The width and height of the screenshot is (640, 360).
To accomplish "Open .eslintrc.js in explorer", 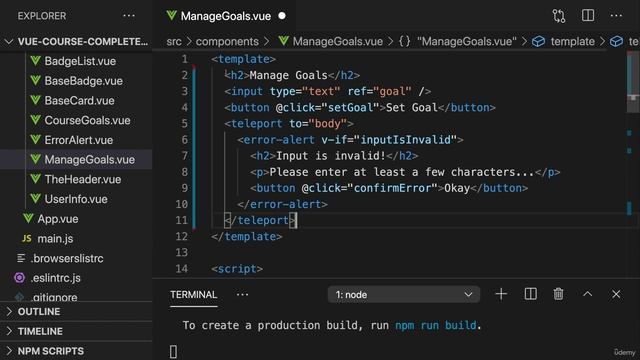I will pyautogui.click(x=56, y=278).
